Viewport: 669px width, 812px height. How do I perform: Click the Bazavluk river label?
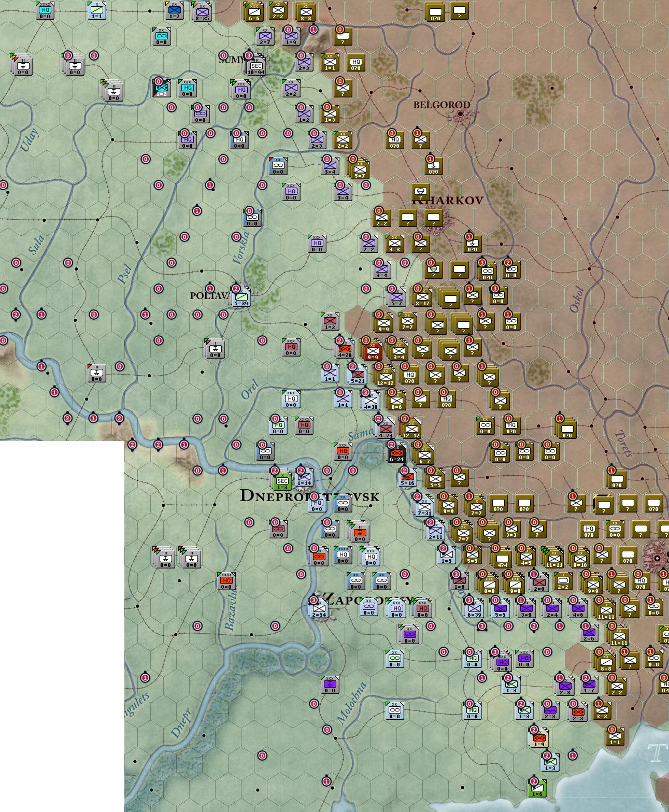click(x=230, y=608)
